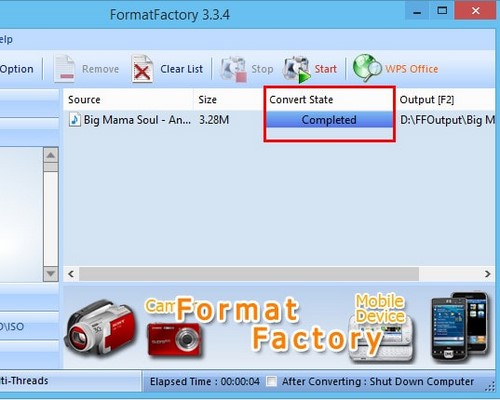The height and width of the screenshot is (400, 500).
Task: Click the Start label in the toolbar
Action: click(326, 69)
